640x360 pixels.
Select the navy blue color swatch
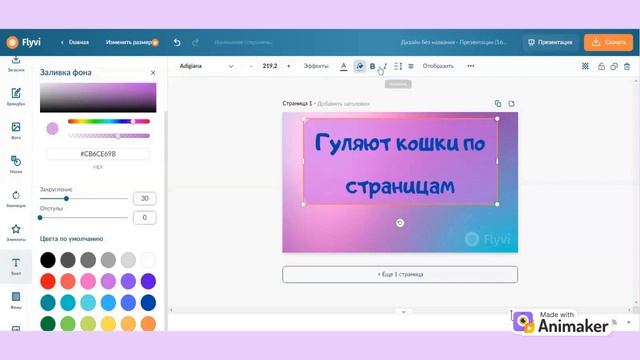[x=148, y=303]
